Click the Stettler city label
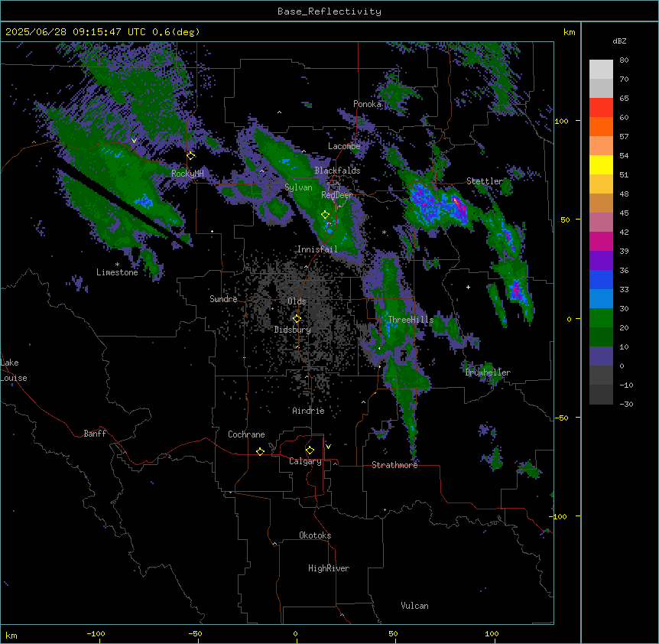659x644 pixels. 485,181
